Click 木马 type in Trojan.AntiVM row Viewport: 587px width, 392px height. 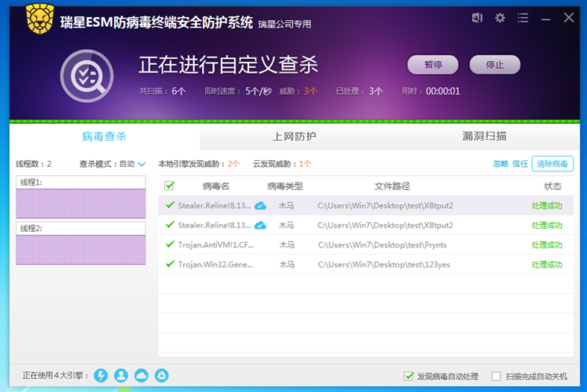pos(286,245)
